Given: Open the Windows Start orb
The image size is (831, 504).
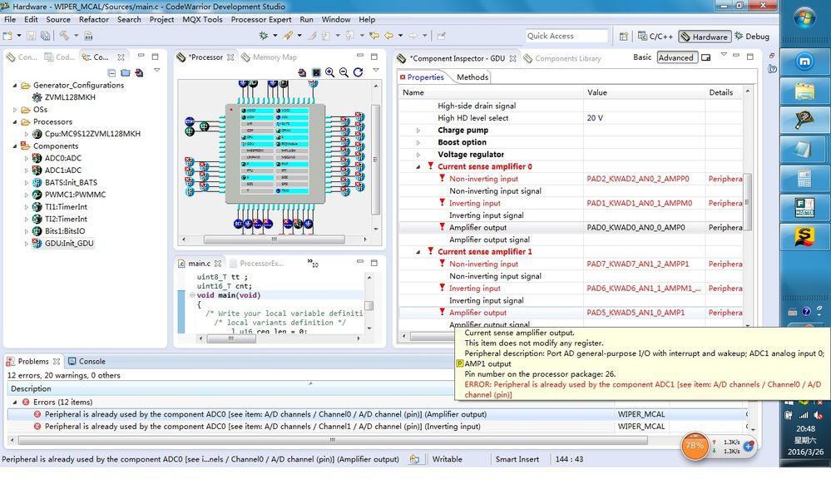Looking at the screenshot, I should [804, 18].
